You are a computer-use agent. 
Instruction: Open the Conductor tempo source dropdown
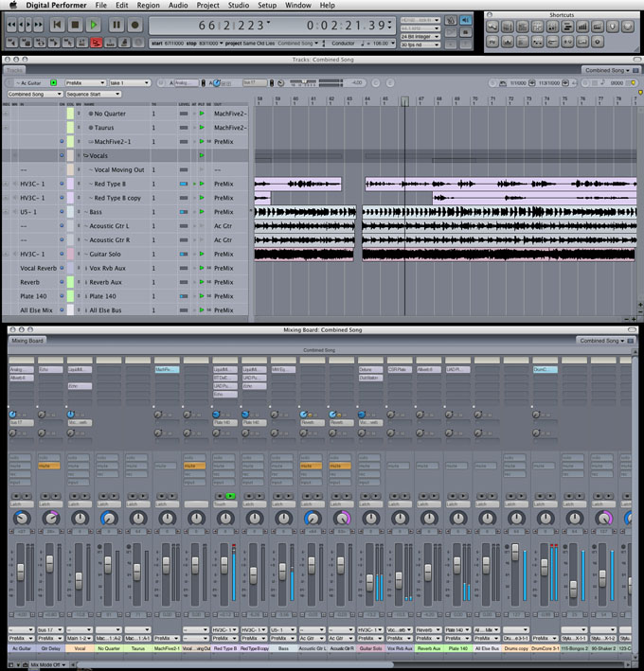click(x=345, y=44)
